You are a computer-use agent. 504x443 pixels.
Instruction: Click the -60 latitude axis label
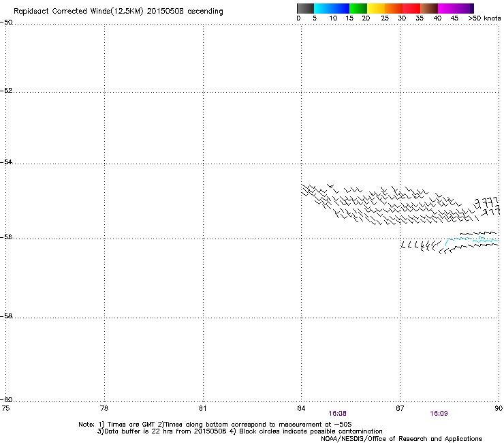click(x=6, y=399)
